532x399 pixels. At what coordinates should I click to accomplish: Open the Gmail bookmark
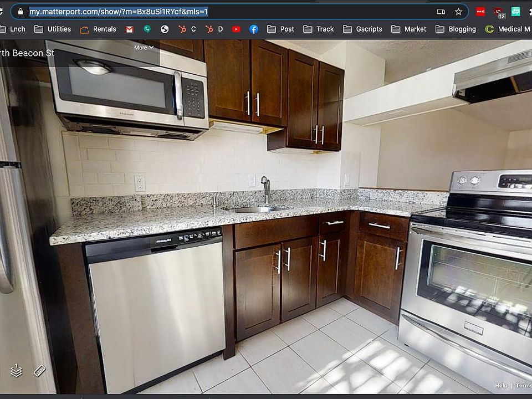[129, 29]
